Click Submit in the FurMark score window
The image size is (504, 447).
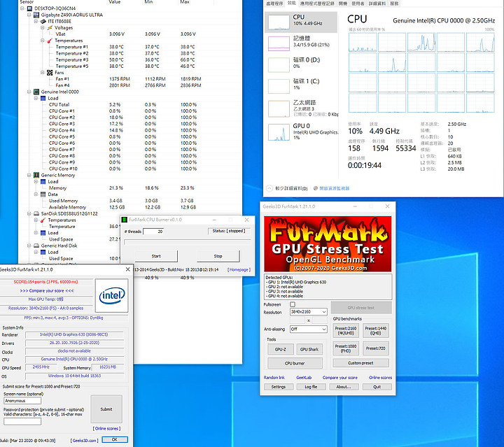click(106, 409)
